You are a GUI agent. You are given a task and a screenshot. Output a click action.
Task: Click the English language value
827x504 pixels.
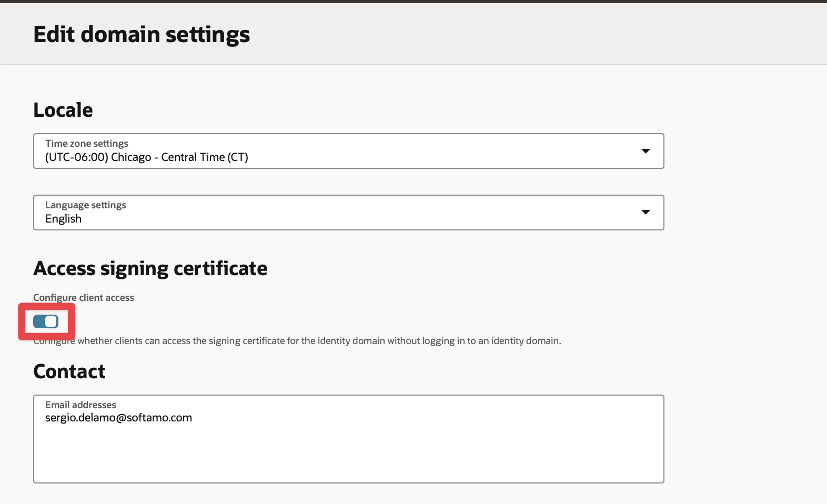64,219
